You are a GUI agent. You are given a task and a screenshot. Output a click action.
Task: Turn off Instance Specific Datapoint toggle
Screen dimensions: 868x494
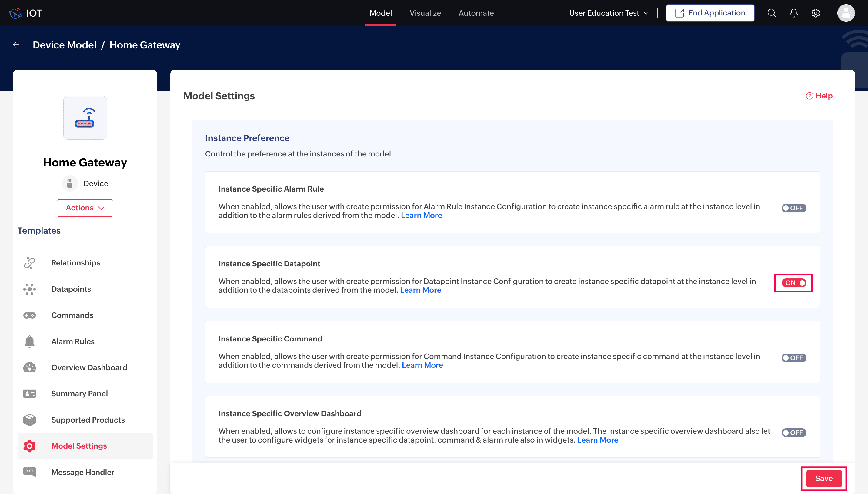pos(794,283)
